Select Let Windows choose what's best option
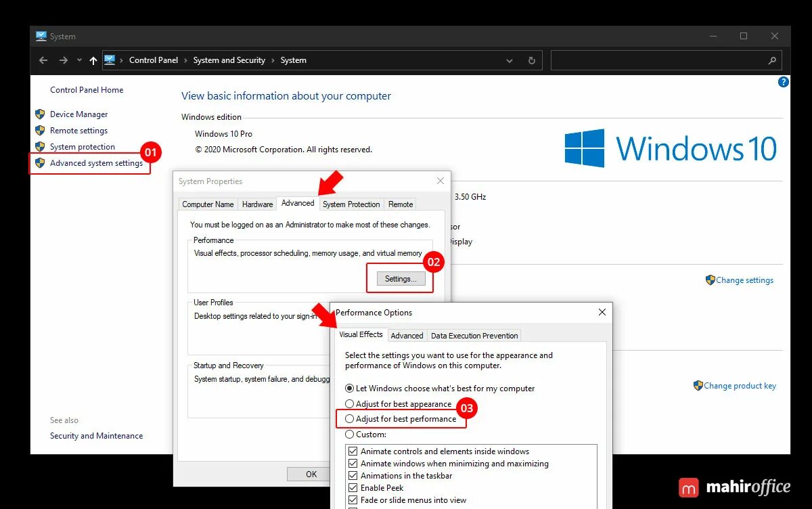The height and width of the screenshot is (509, 812). coord(440,389)
